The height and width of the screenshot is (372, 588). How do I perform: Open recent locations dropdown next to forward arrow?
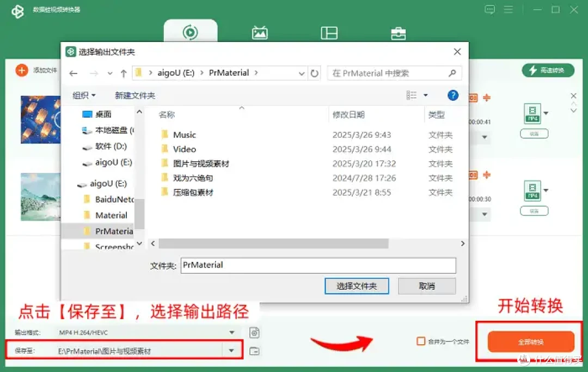(x=110, y=74)
